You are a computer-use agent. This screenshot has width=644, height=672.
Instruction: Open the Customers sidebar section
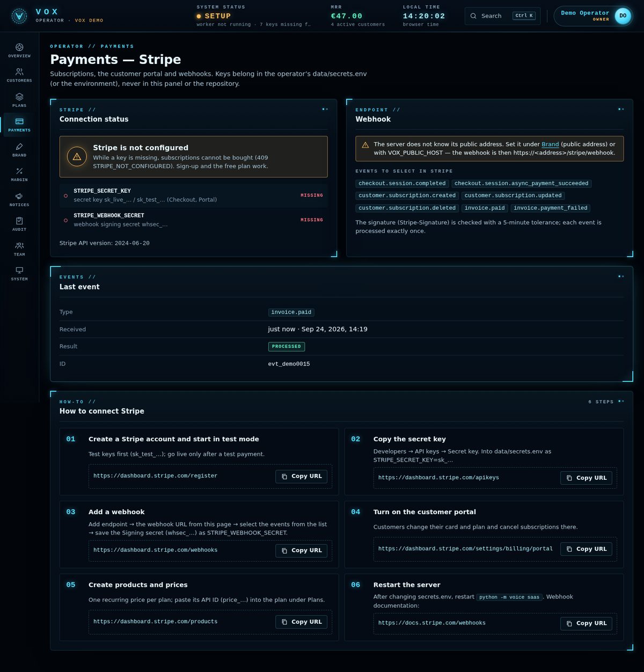click(x=19, y=75)
